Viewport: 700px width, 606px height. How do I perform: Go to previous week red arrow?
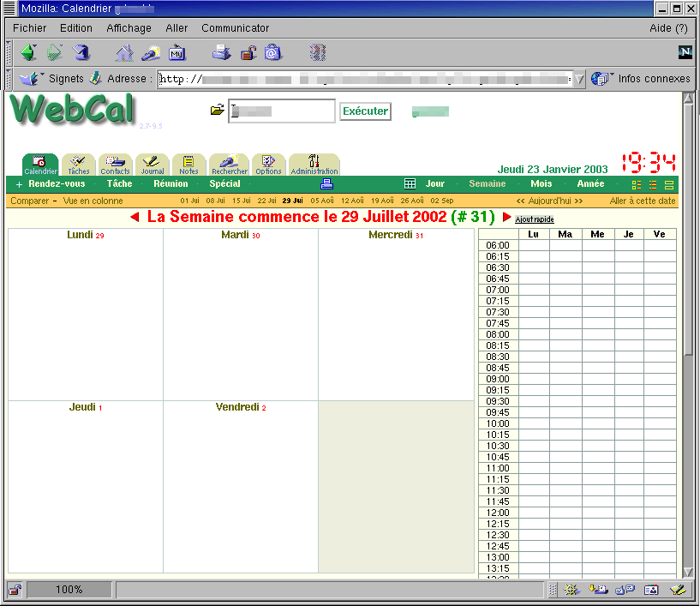pos(135,217)
